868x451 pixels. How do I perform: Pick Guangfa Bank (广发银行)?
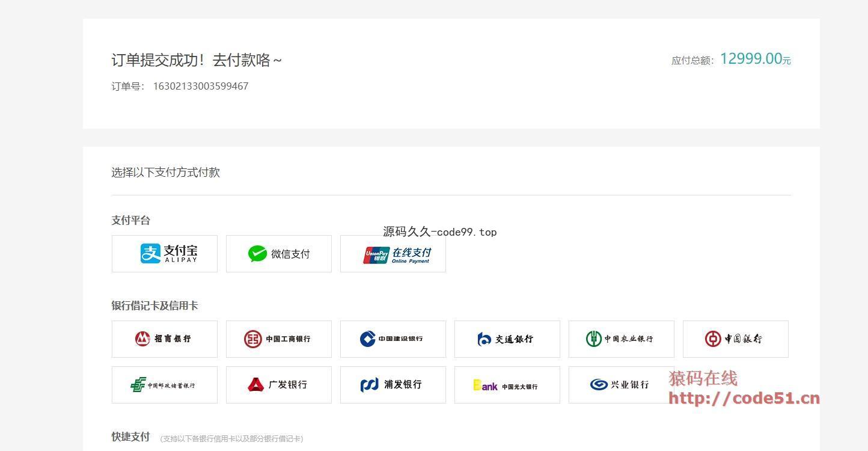pos(279,385)
